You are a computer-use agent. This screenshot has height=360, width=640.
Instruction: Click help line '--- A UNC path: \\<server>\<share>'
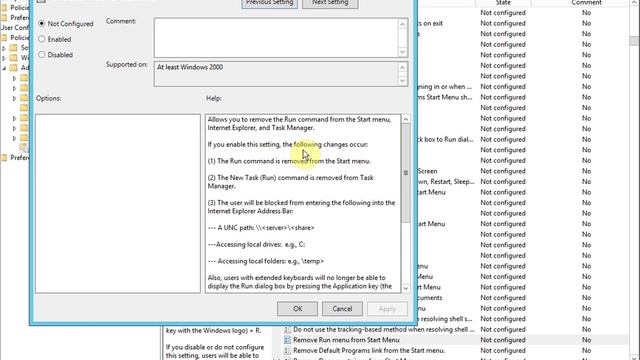[x=261, y=228]
